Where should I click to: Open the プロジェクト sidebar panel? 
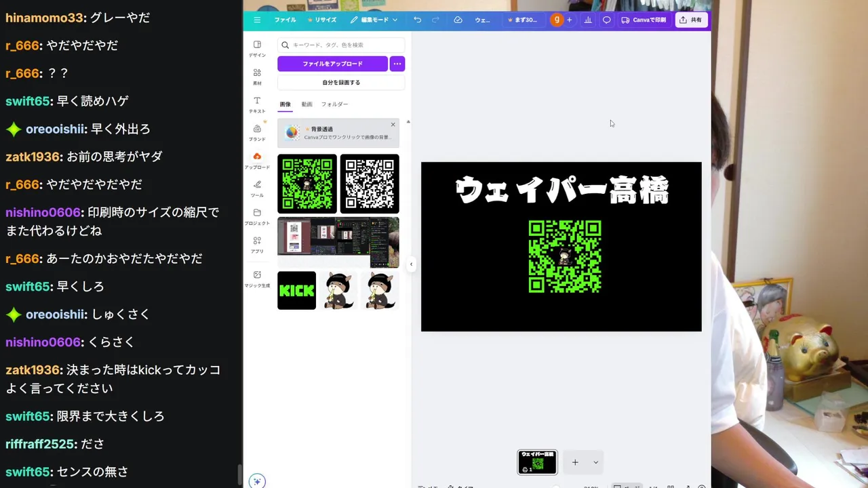coord(257,217)
